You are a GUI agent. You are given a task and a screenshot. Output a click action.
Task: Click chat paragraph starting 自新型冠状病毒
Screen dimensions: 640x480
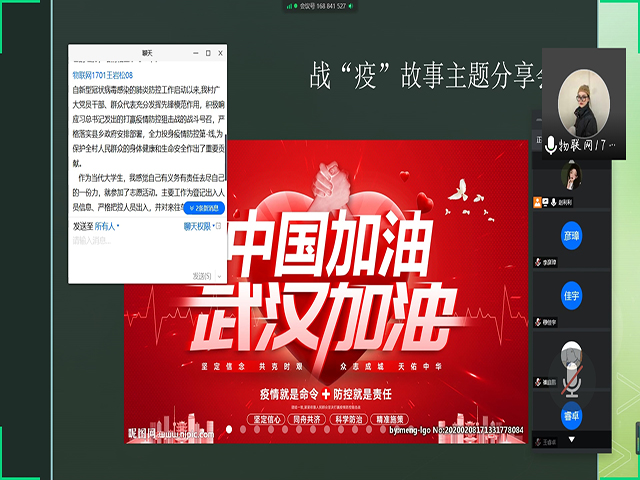pos(149,127)
